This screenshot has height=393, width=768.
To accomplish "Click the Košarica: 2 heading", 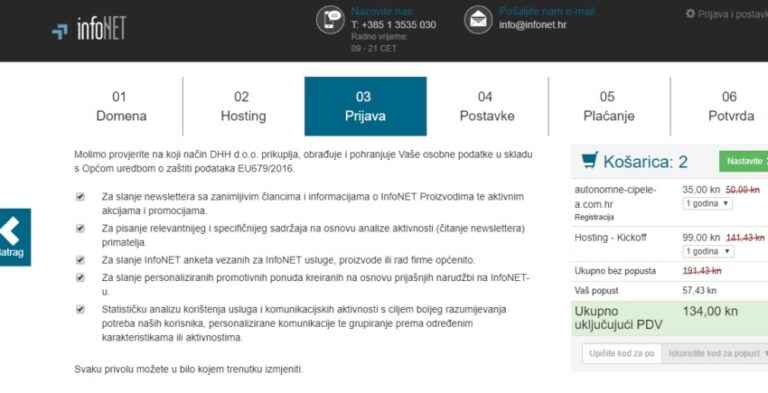I will coord(645,161).
